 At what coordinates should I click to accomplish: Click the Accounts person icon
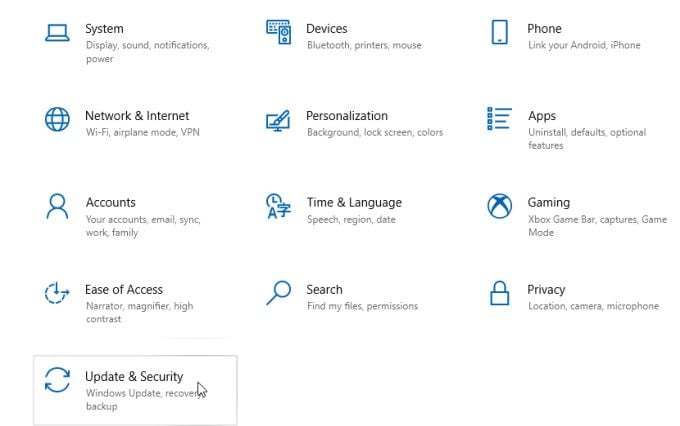[x=58, y=206]
